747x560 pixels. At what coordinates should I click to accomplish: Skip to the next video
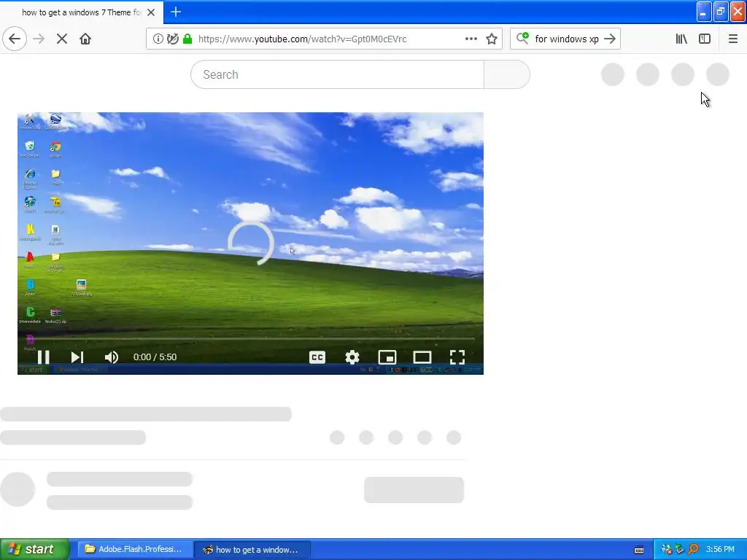(77, 357)
